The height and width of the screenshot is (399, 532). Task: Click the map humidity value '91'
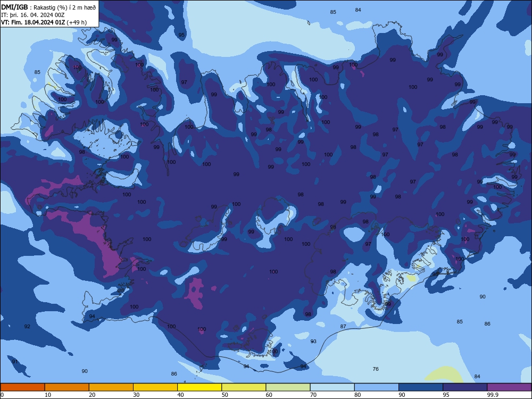[14, 362]
